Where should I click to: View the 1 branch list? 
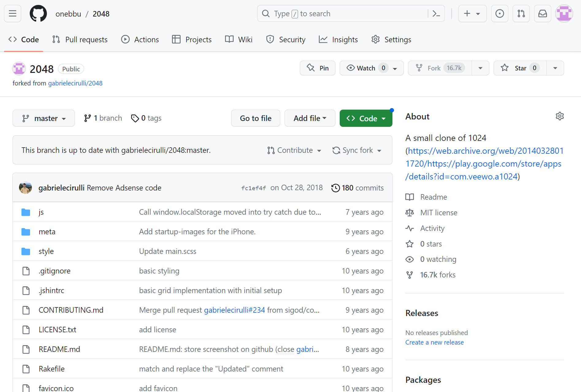tap(103, 118)
